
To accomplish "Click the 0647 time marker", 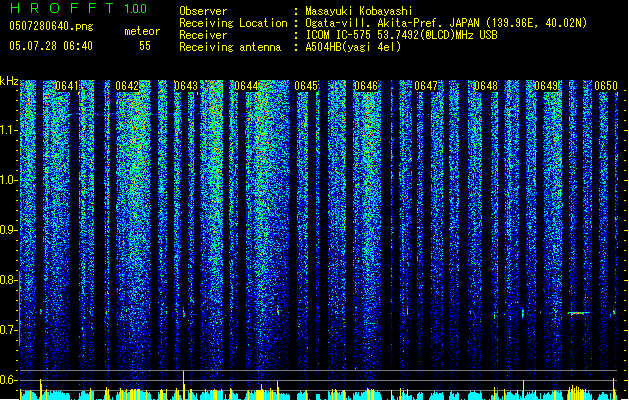I will click(x=426, y=86).
